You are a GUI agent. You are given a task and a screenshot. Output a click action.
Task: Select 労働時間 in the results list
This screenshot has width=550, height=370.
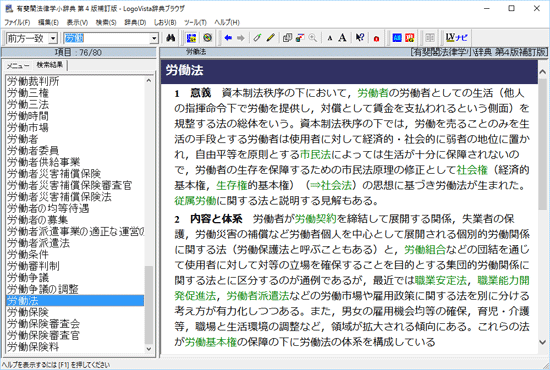(x=28, y=116)
